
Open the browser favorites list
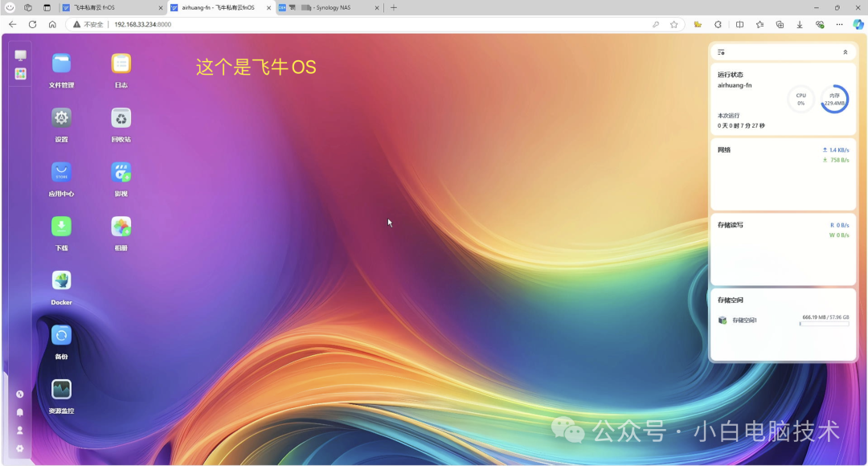759,24
